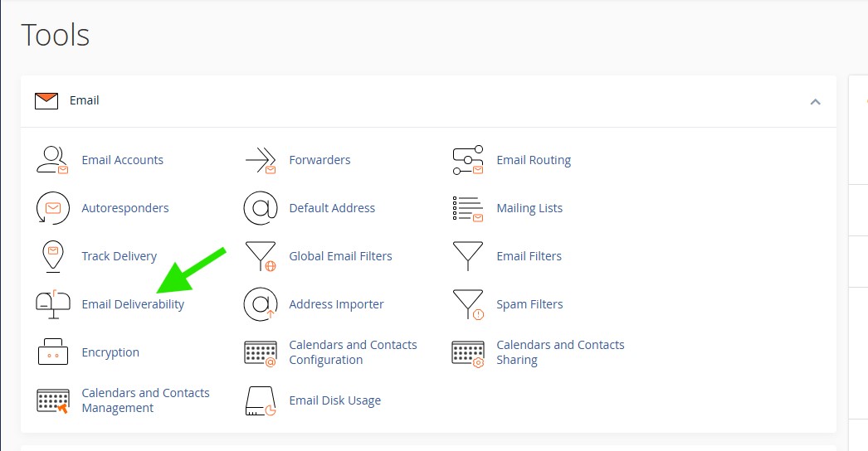Open the Email Filters link
The height and width of the screenshot is (451, 868).
pos(529,256)
